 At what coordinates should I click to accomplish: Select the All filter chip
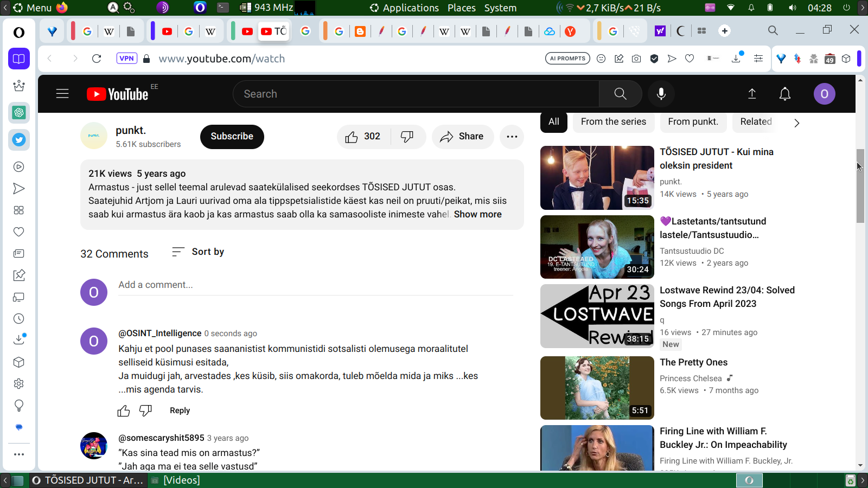[x=554, y=122]
